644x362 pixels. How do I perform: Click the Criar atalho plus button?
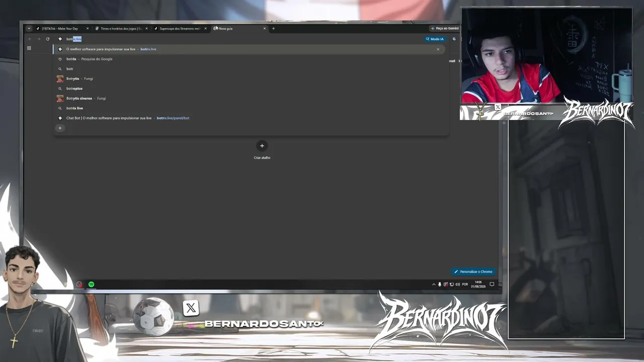262,146
